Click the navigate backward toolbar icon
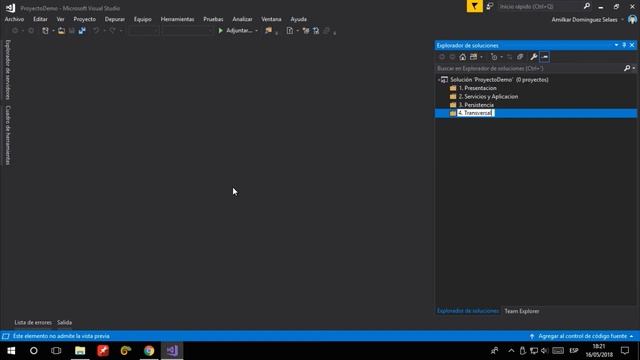Viewport: 640px width, 360px height. tap(15, 31)
